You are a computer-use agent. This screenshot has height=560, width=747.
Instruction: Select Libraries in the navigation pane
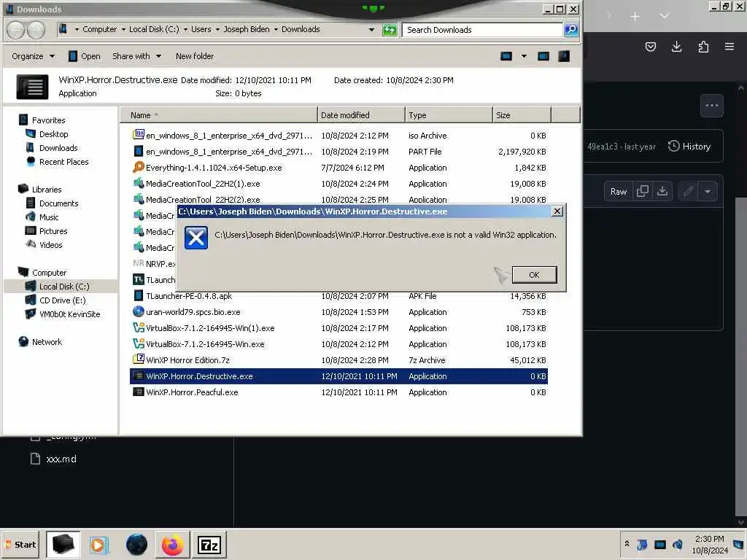tap(46, 190)
